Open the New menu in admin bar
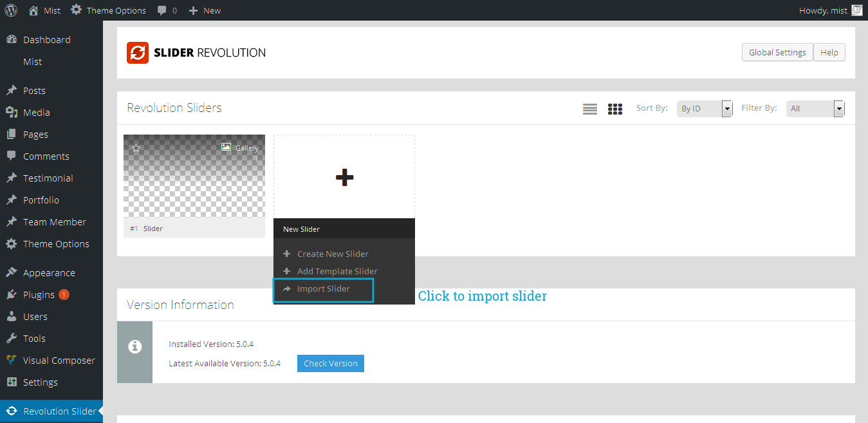 [x=205, y=10]
